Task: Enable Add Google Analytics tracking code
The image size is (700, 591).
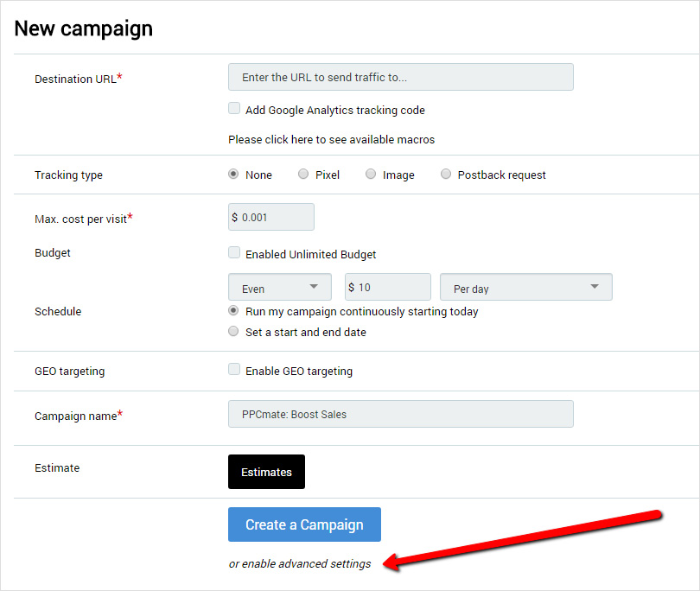Action: [x=234, y=109]
